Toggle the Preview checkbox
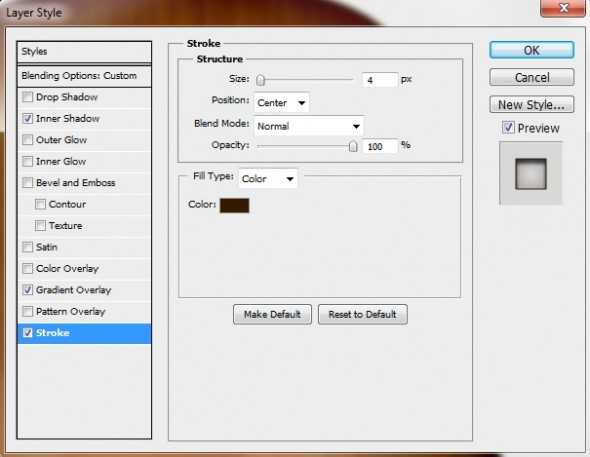Viewport: 590px width, 457px height. (x=508, y=128)
